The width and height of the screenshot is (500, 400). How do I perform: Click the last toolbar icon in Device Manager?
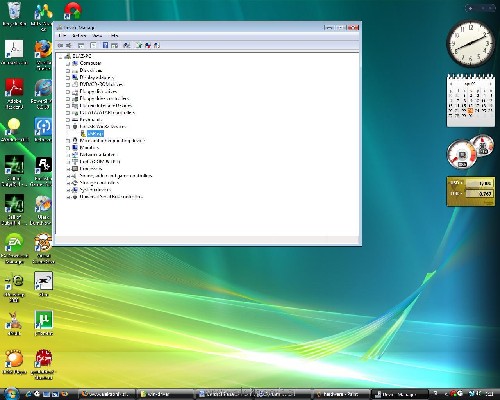coord(157,45)
